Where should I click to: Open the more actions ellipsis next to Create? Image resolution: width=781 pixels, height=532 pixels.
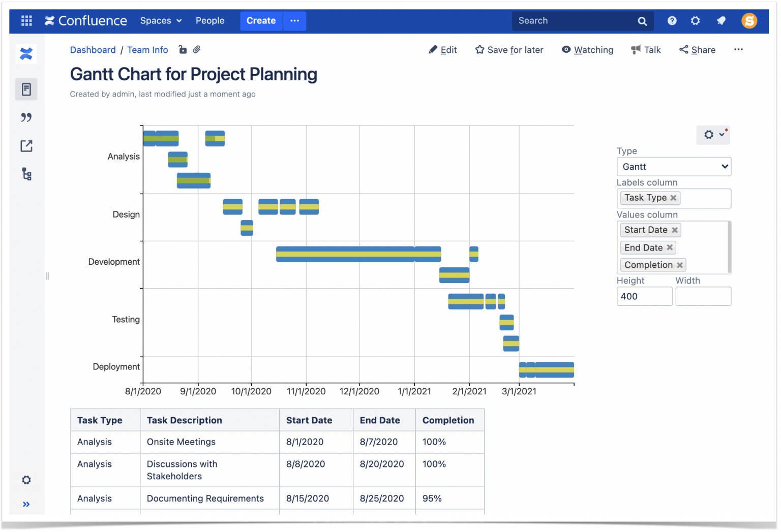click(294, 21)
